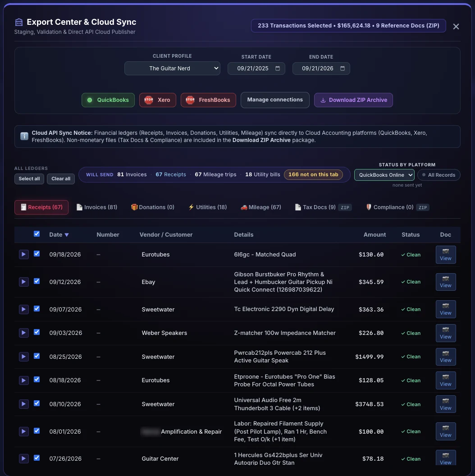Open the Utilities (18) tab
This screenshot has height=476, width=475.
(208, 207)
